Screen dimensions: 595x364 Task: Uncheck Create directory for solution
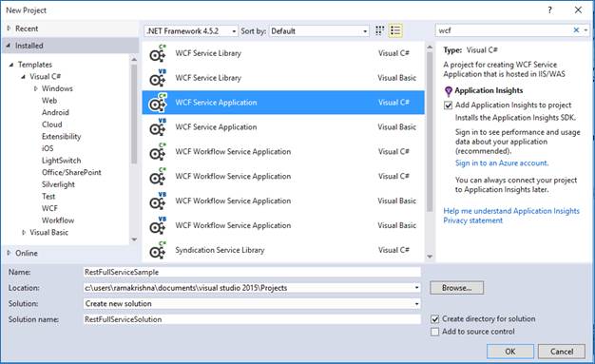pyautogui.click(x=435, y=319)
